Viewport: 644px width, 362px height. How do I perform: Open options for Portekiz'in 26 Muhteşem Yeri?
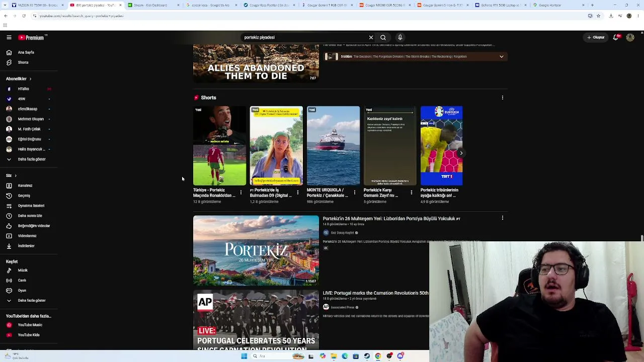pyautogui.click(x=502, y=218)
